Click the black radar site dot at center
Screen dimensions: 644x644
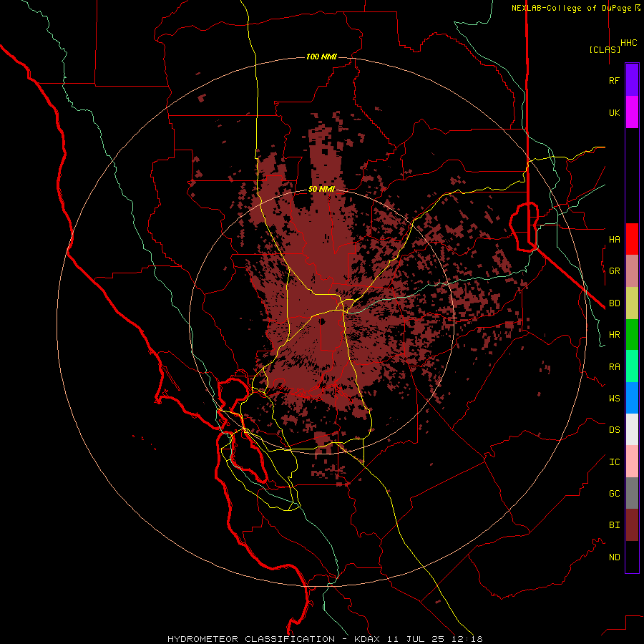point(323,321)
